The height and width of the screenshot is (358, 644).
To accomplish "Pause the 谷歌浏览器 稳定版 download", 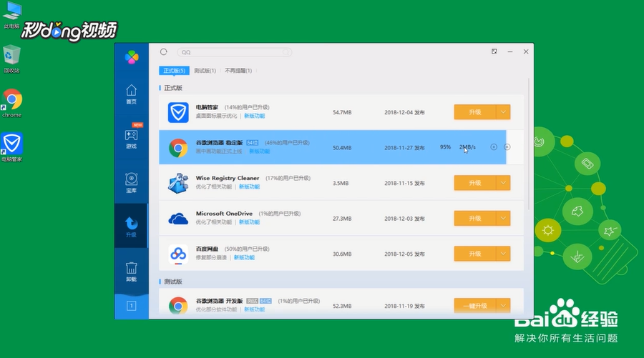I will (x=494, y=146).
